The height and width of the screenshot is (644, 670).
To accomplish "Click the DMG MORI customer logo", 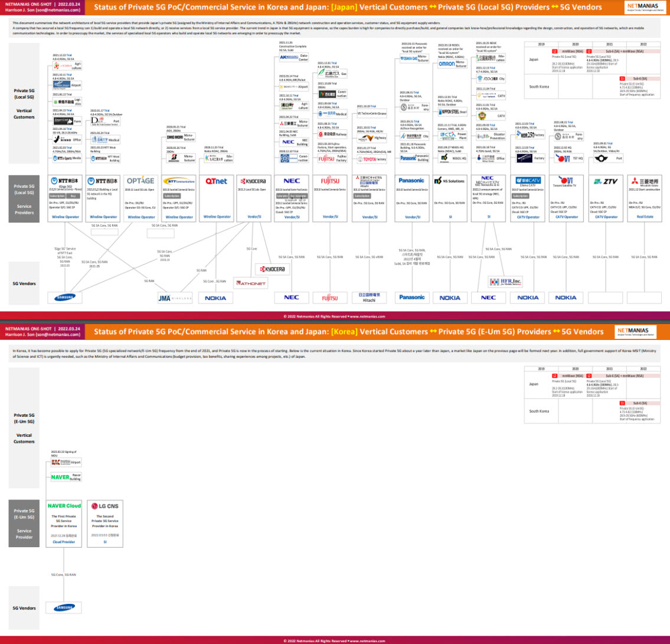I will (x=175, y=138).
